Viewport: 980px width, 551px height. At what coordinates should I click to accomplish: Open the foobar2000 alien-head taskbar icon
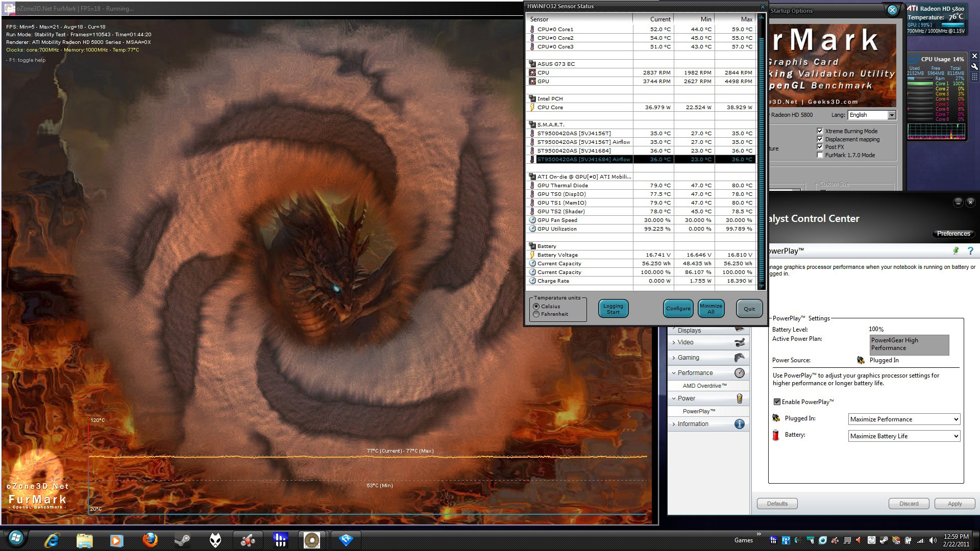pyautogui.click(x=215, y=540)
